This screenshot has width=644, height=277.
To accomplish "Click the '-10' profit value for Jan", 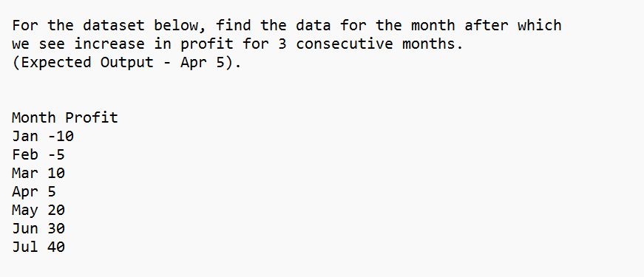I will coord(61,136).
